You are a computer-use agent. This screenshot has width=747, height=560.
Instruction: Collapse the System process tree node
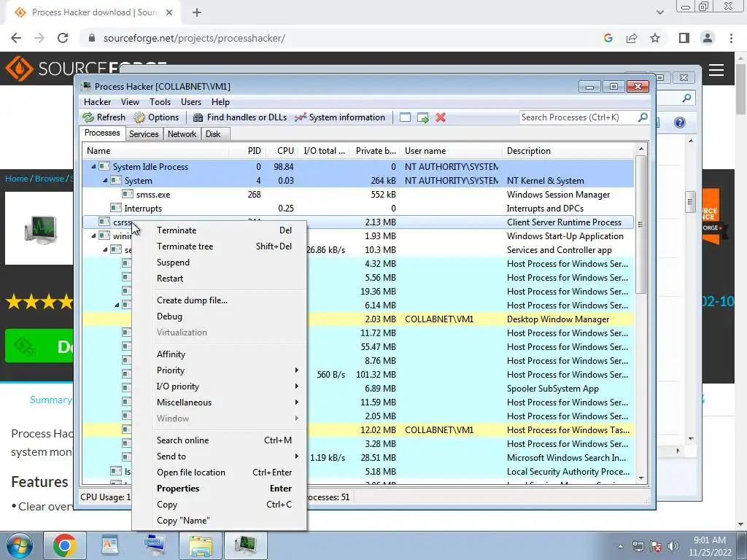point(105,181)
